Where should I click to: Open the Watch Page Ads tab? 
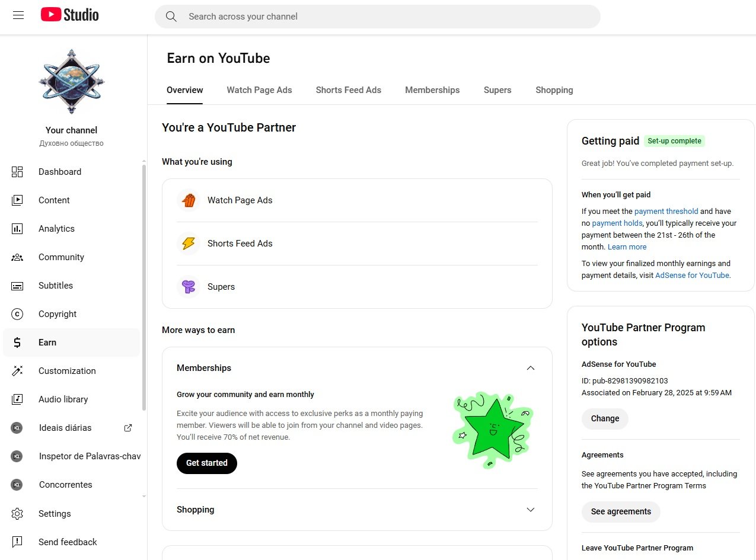(x=259, y=90)
